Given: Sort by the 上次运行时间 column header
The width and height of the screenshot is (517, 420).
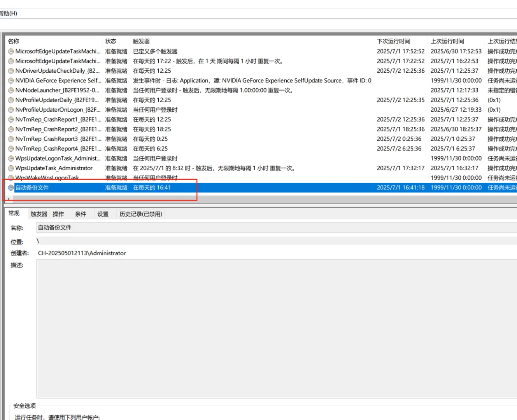Looking at the screenshot, I should (457, 41).
